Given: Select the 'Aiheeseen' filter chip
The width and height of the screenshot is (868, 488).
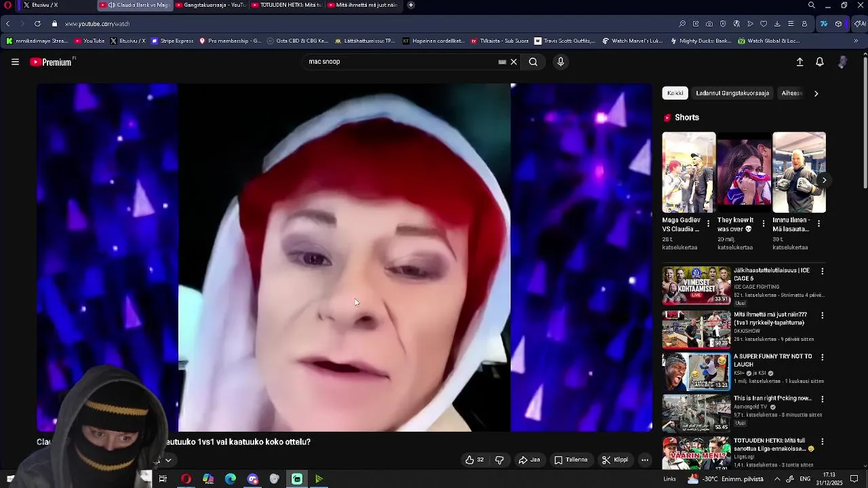Looking at the screenshot, I should click(x=791, y=93).
